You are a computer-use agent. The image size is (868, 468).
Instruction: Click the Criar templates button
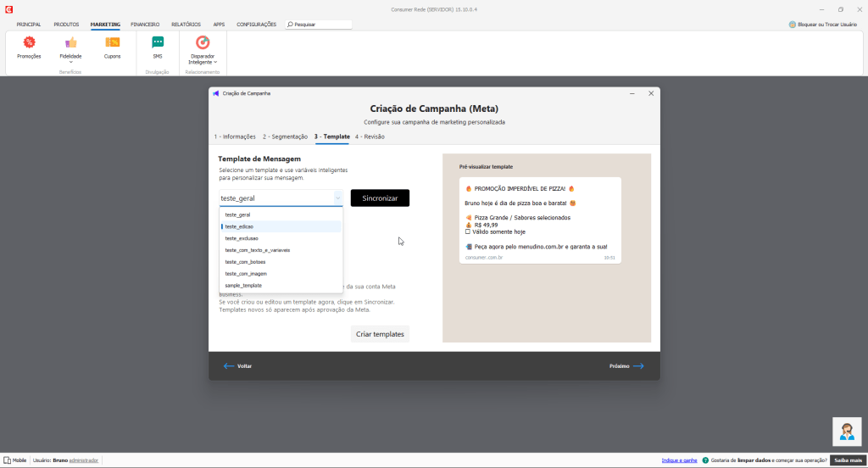pyautogui.click(x=380, y=335)
